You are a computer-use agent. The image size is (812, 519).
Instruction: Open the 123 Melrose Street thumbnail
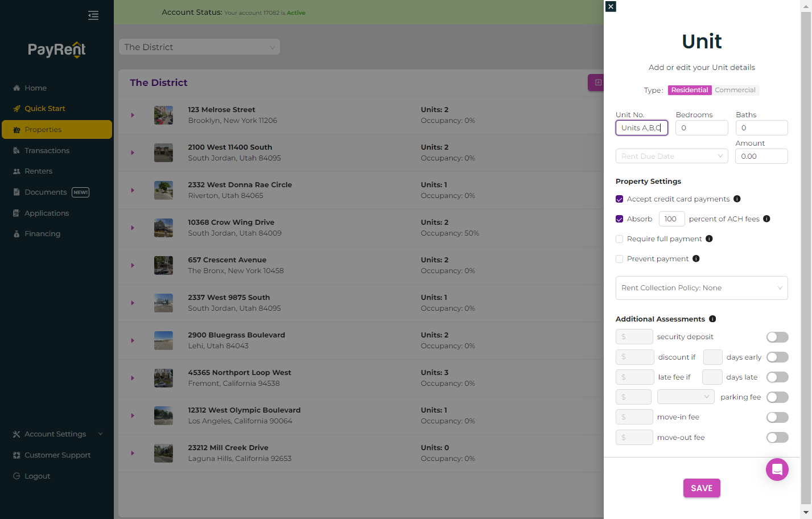coord(163,115)
